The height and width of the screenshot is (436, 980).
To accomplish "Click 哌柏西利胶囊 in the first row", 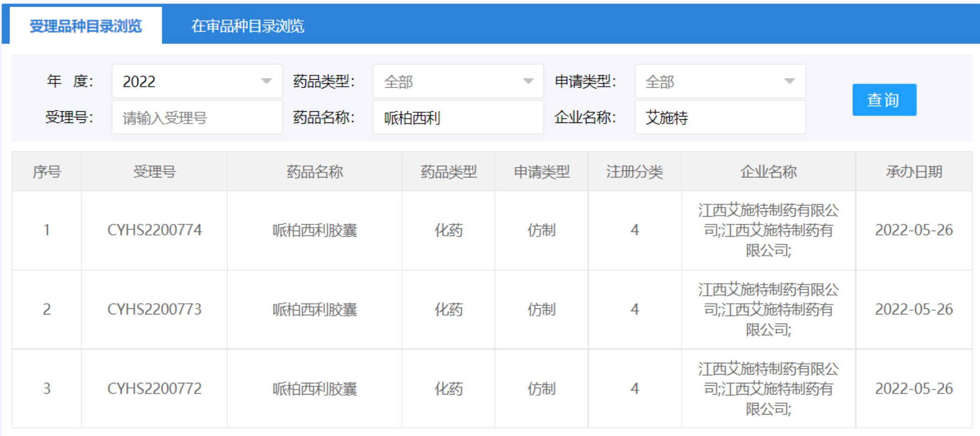I will coord(314,230).
